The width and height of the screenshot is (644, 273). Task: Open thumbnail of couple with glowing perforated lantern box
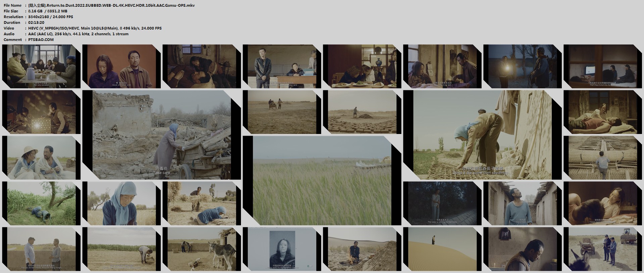pyautogui.click(x=41, y=112)
